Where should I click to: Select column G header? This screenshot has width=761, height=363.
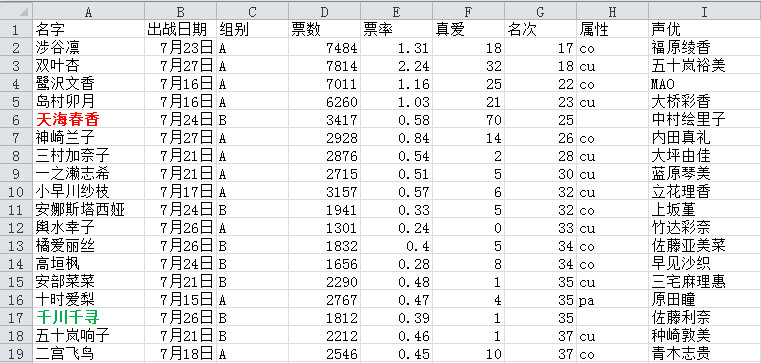(x=541, y=10)
